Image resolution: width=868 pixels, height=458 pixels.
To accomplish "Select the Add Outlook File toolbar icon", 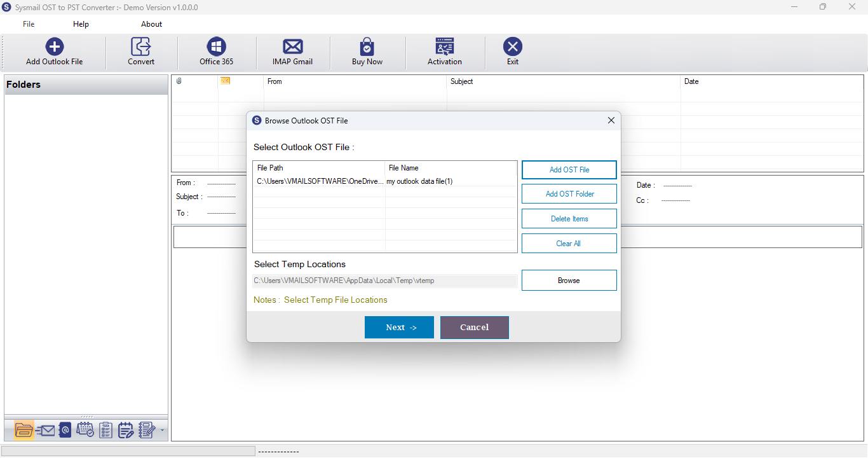I will tap(54, 51).
